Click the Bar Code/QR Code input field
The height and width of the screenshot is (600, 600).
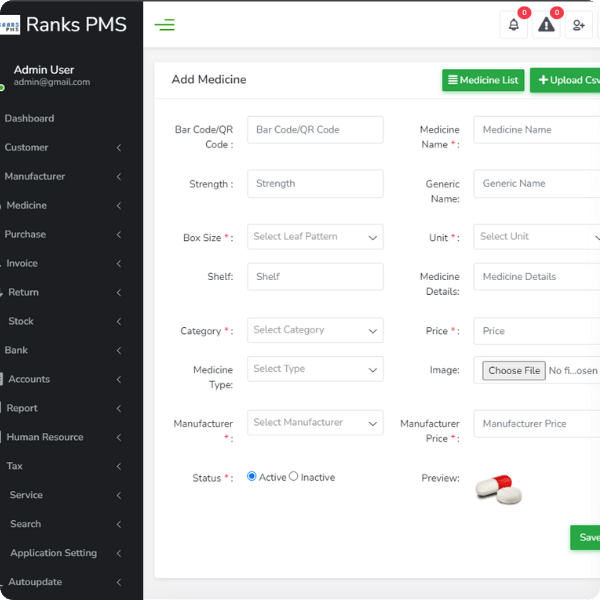click(315, 130)
